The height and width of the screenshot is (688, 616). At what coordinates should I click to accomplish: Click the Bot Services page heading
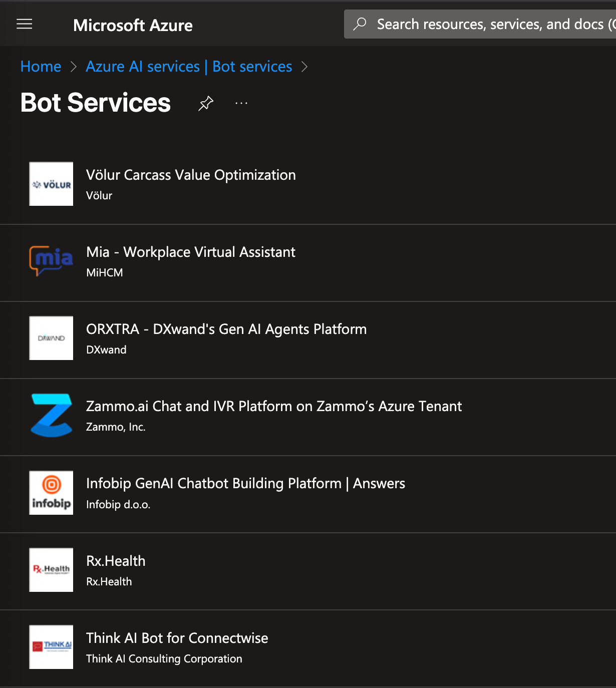96,103
